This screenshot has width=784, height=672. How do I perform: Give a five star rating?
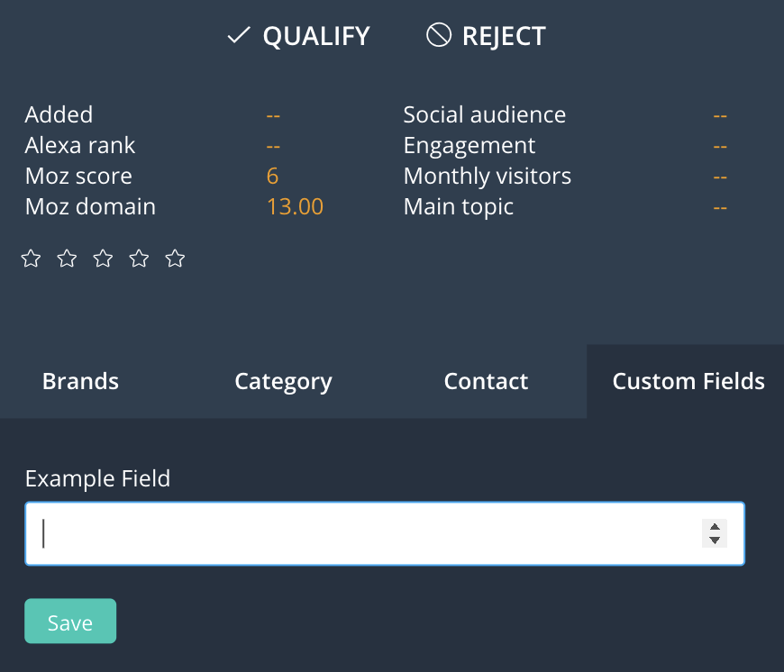[x=175, y=259]
